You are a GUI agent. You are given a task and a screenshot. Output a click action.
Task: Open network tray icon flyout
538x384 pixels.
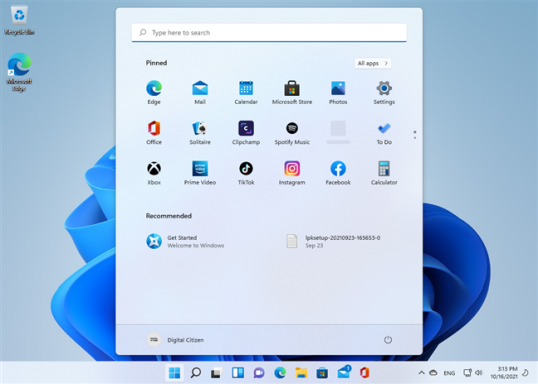(x=467, y=373)
